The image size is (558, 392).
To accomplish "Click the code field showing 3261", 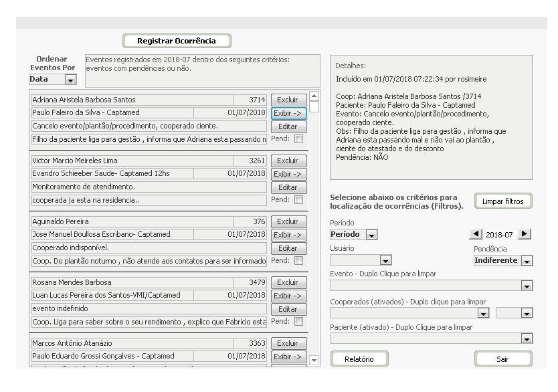I will tap(250, 161).
